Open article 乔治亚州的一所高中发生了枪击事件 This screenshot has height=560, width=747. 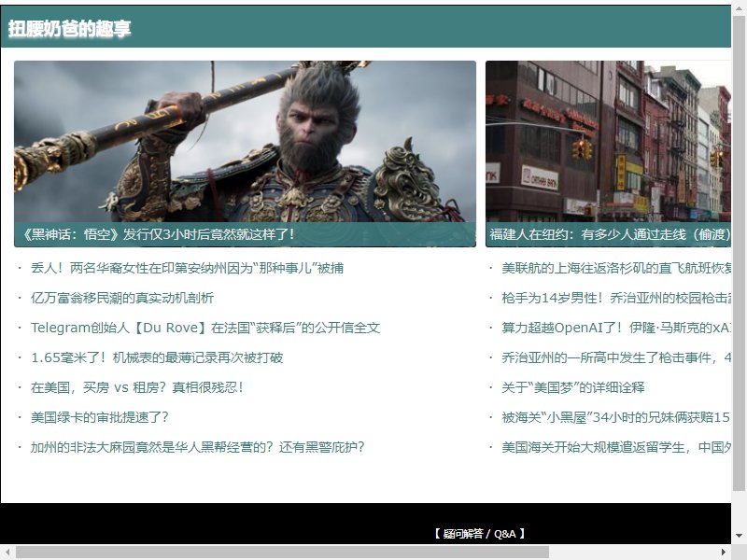[616, 357]
